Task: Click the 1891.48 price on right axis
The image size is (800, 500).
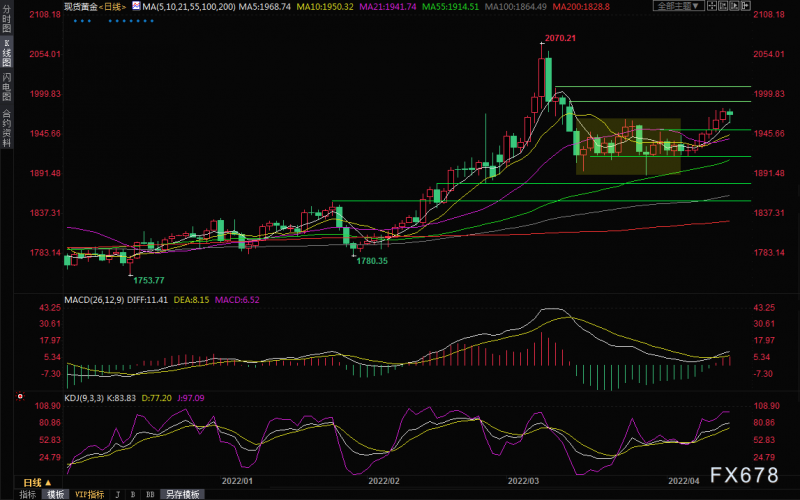Action: point(769,173)
